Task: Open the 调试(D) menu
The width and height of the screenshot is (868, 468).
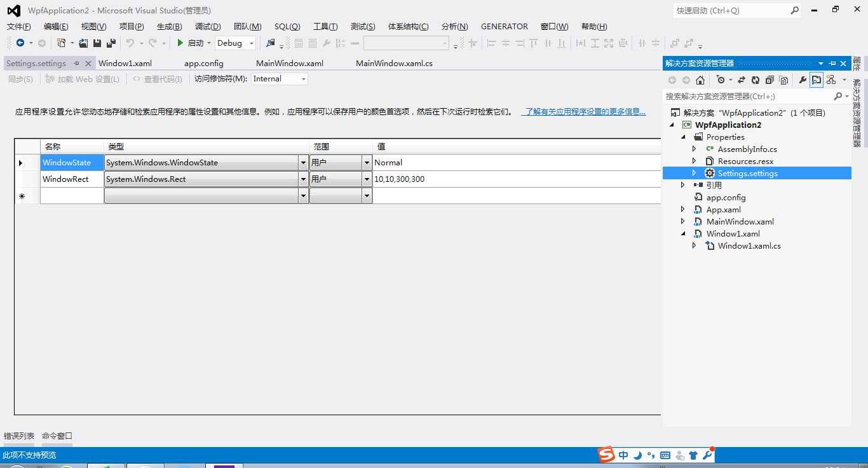Action: 208,27
